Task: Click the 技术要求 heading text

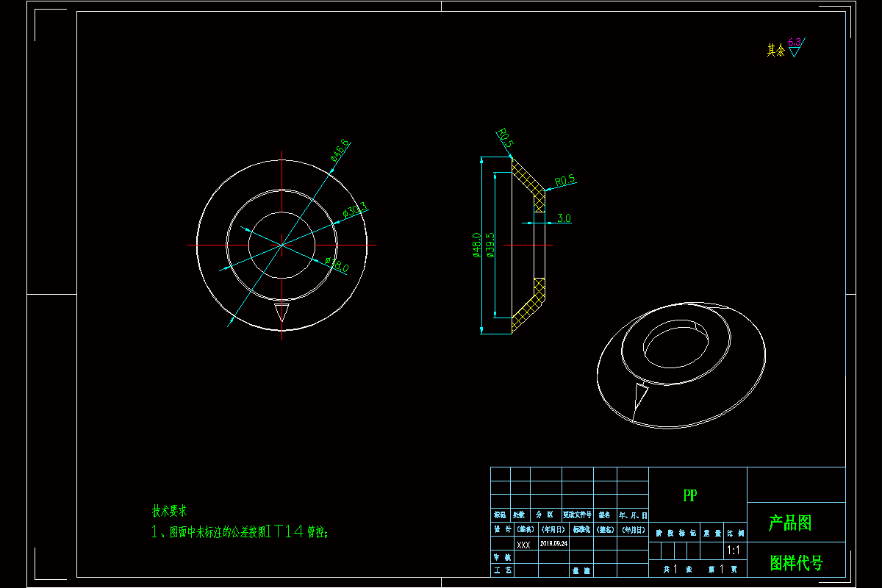Action: pyautogui.click(x=169, y=510)
